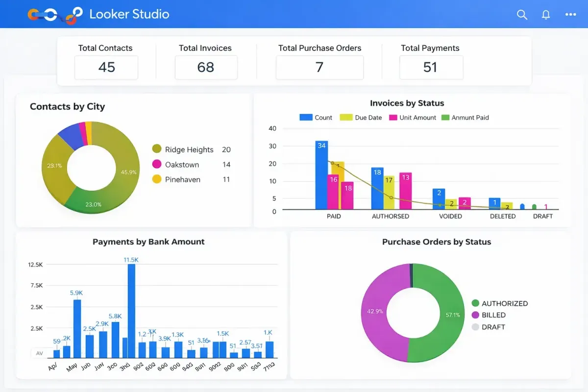The image size is (588, 392).
Task: Click the Oakstown legend color dot
Action: tap(157, 164)
